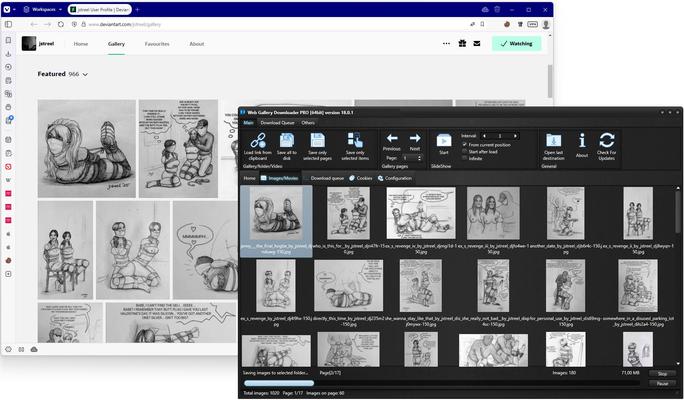The image size is (684, 400).
Task: Open the Cookies tab
Action: tap(360, 178)
